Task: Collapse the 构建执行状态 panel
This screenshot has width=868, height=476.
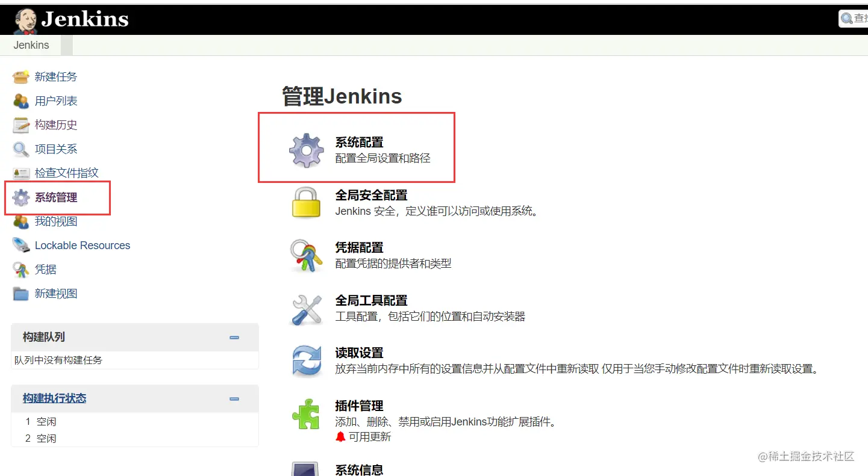Action: [234, 398]
